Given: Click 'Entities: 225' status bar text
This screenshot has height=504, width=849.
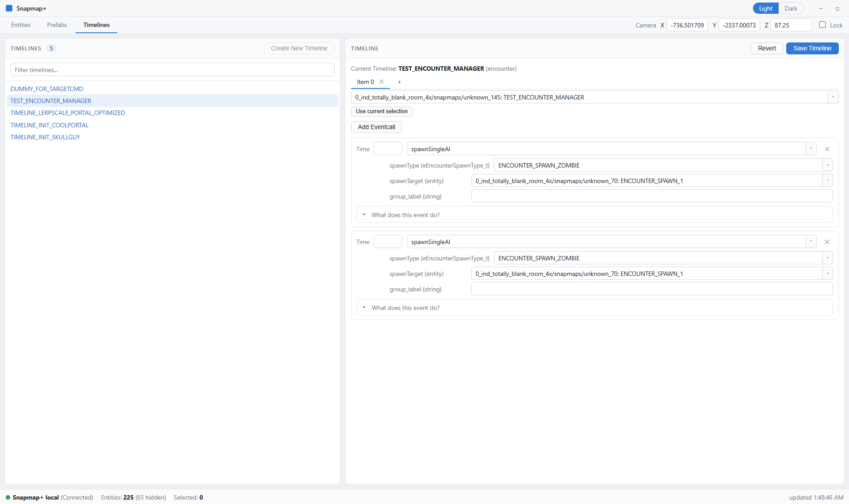Looking at the screenshot, I should point(117,497).
